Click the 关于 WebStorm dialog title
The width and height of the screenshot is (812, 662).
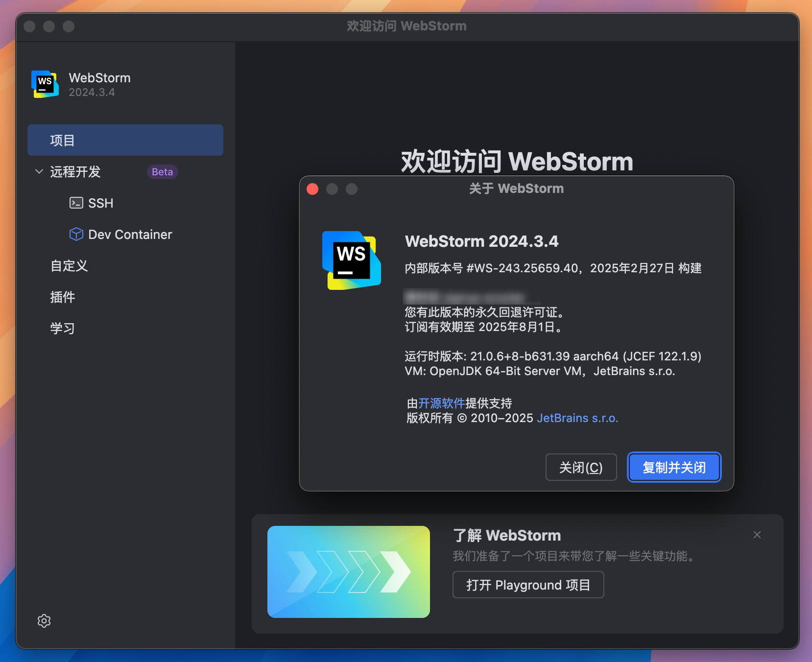click(x=516, y=189)
